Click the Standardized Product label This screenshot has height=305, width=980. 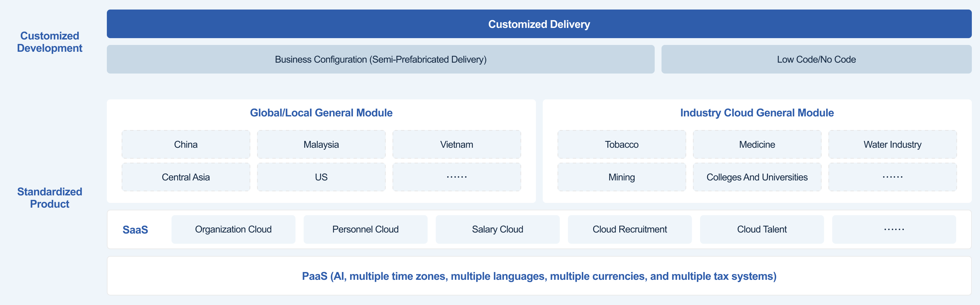pos(49,198)
